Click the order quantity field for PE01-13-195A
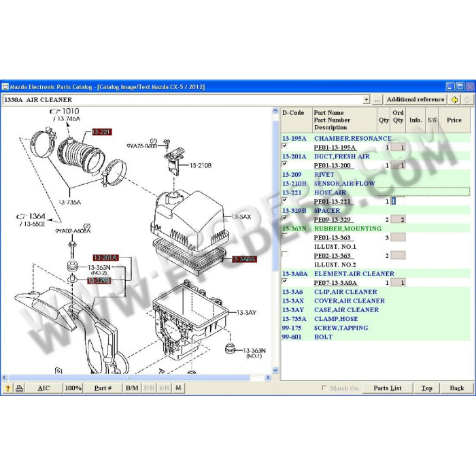 [x=398, y=148]
